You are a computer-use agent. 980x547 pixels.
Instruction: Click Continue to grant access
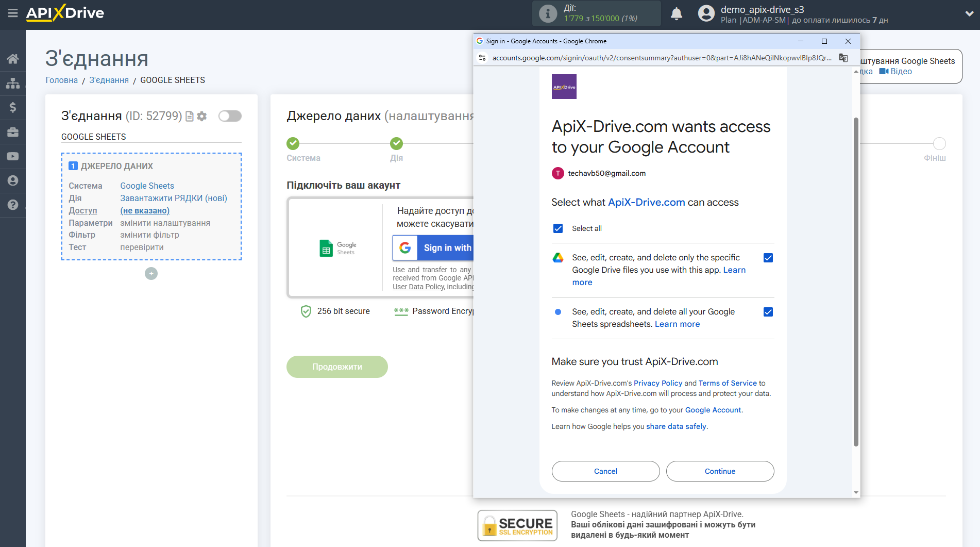[719, 471]
